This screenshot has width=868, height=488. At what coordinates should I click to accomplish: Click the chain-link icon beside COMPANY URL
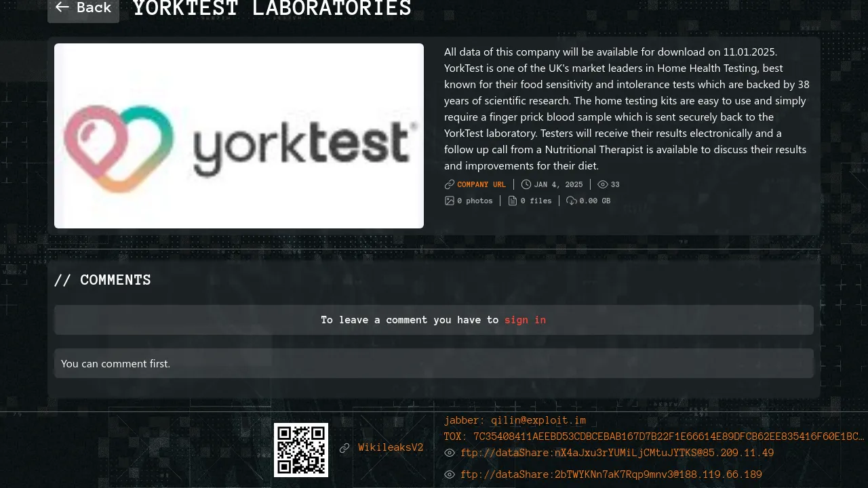point(450,184)
